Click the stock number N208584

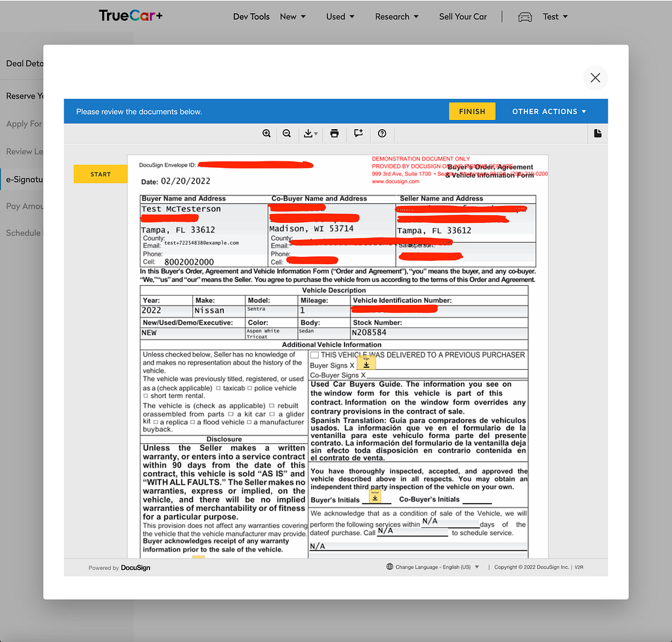click(369, 332)
